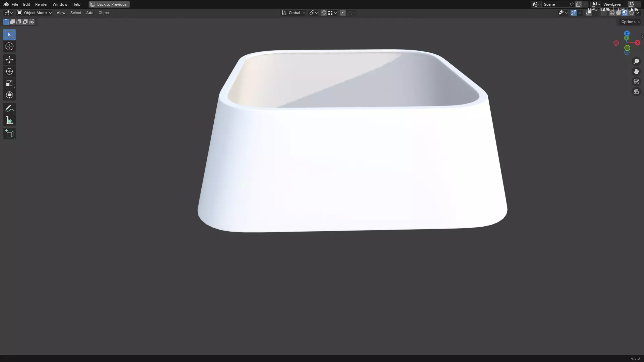Viewport: 644px width, 362px height.
Task: Activate the 3D Cursor tool
Action: [x=9, y=46]
